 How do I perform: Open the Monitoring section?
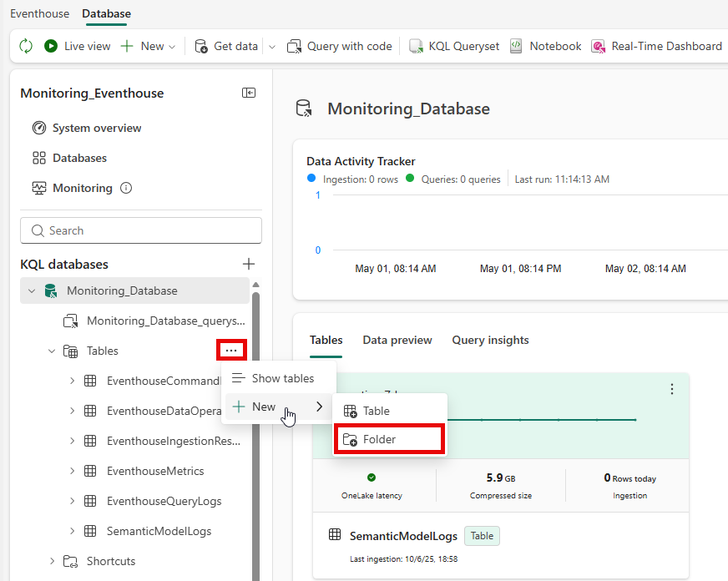click(73, 188)
